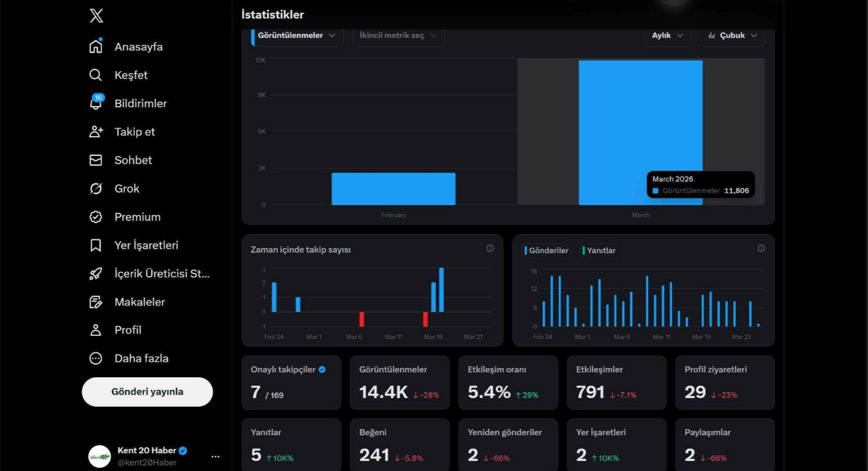The height and width of the screenshot is (471, 868).
Task: Click the February bar in the chart
Action: tap(393, 189)
